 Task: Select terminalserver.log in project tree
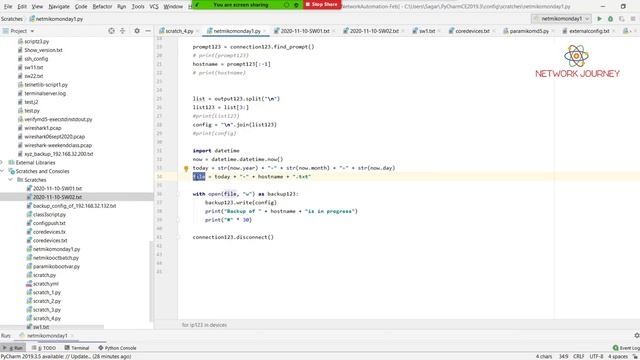(45, 93)
